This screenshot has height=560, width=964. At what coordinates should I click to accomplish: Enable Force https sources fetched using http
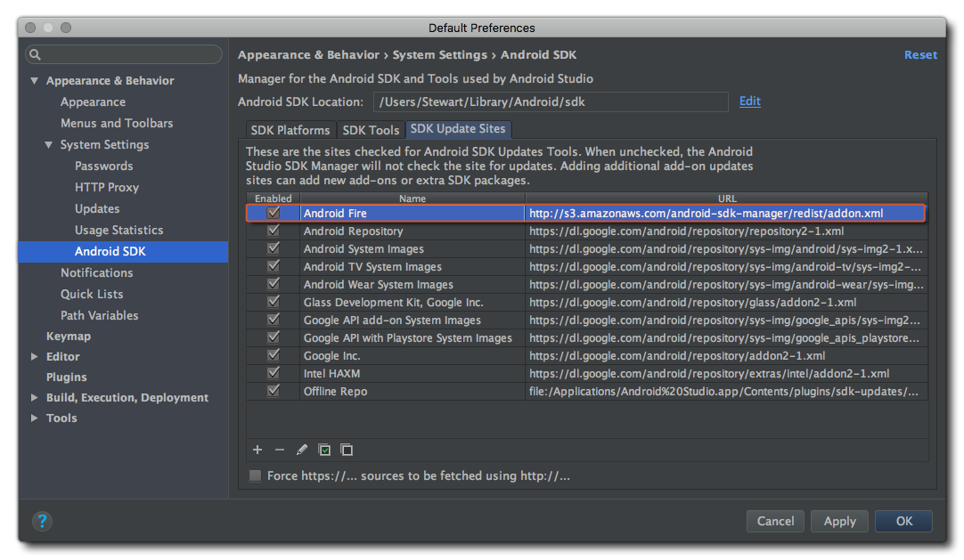tap(256, 476)
